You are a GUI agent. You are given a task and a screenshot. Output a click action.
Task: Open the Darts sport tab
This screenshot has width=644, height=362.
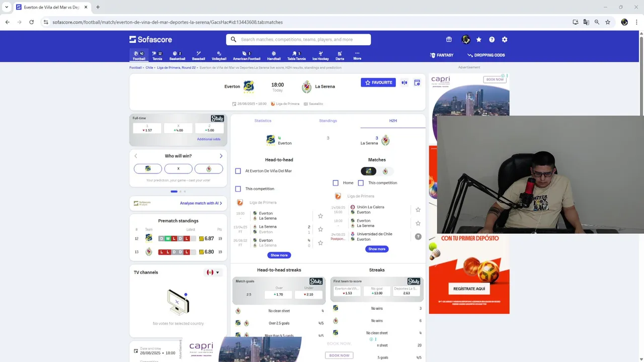click(340, 56)
